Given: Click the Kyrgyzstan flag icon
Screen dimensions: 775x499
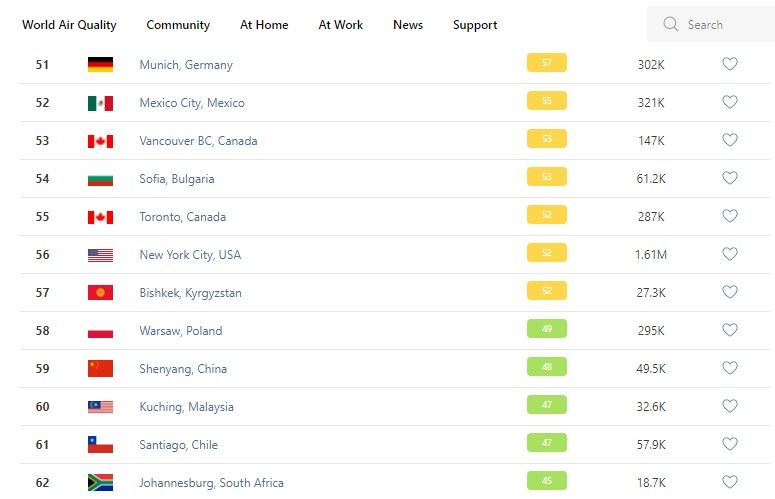Looking at the screenshot, I should (100, 293).
